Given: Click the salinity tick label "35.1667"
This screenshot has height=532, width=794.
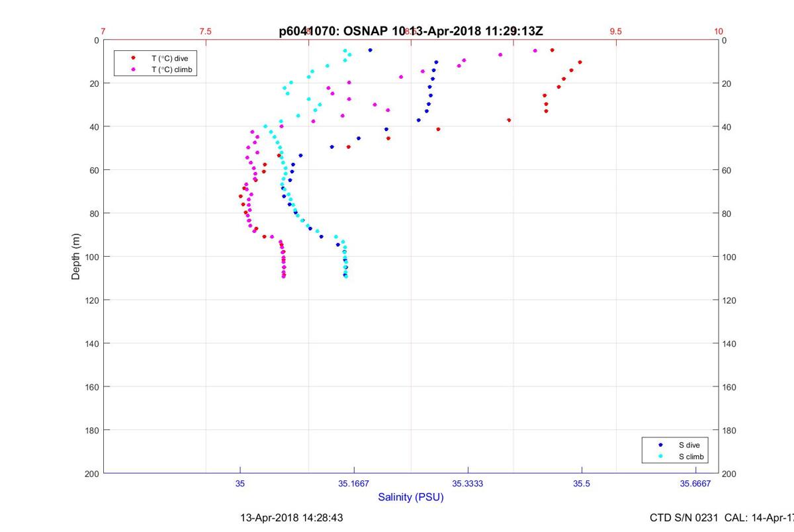Looking at the screenshot, I should pyautogui.click(x=353, y=484).
